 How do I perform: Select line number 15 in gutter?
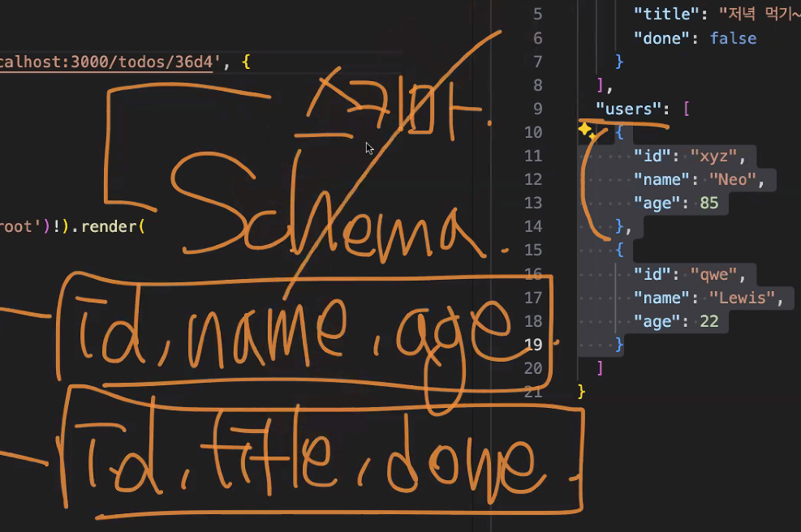tap(533, 250)
